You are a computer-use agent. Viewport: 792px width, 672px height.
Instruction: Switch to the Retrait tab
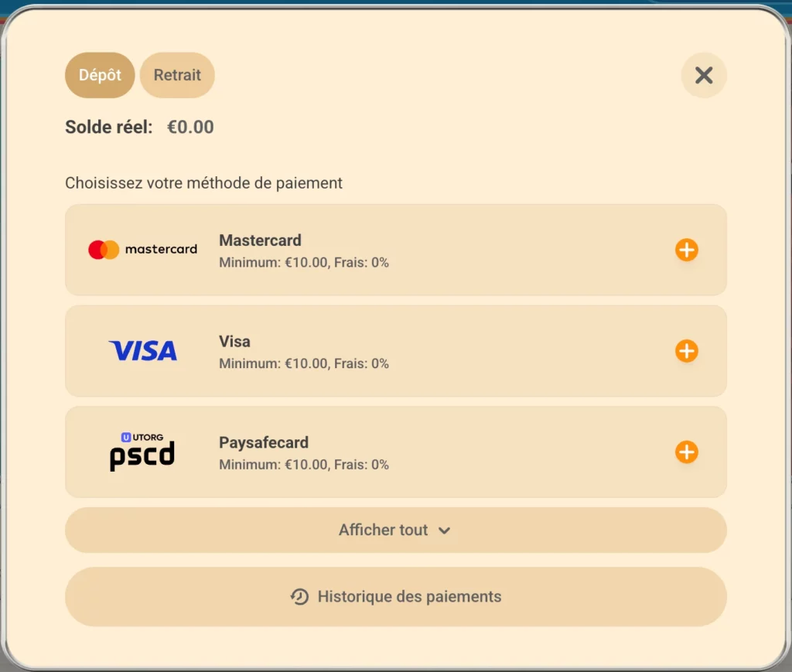tap(177, 75)
